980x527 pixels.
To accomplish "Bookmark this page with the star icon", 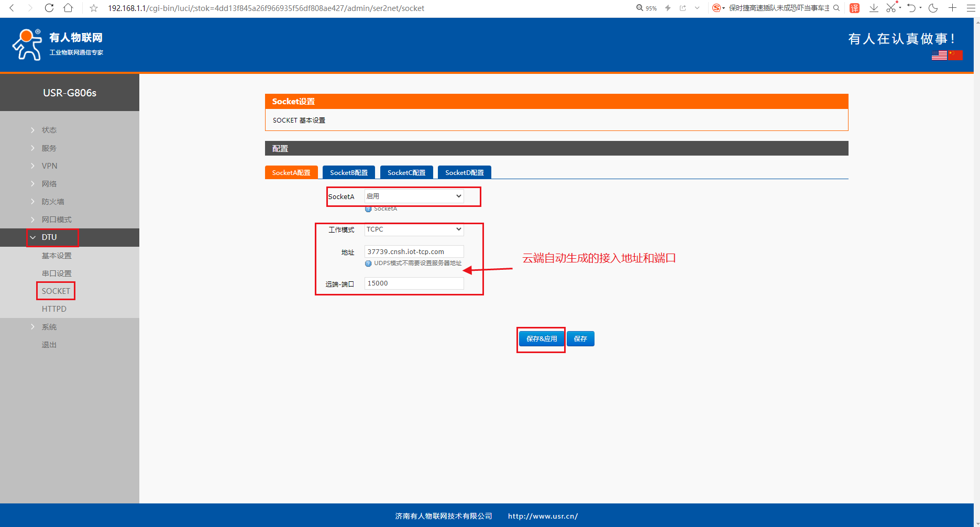I will click(94, 8).
